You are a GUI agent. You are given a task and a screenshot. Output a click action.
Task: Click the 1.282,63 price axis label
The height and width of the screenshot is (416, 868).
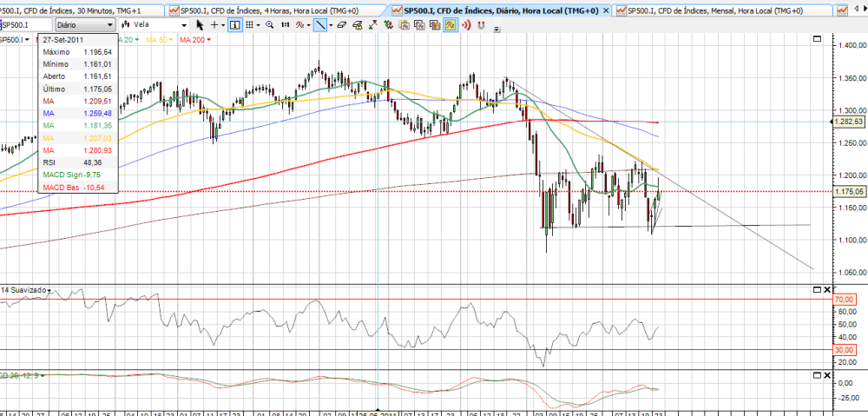(851, 122)
